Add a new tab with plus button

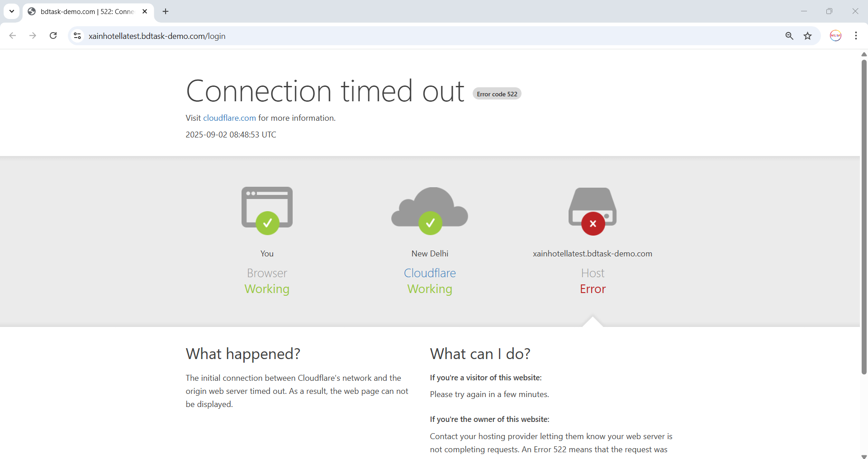[166, 11]
